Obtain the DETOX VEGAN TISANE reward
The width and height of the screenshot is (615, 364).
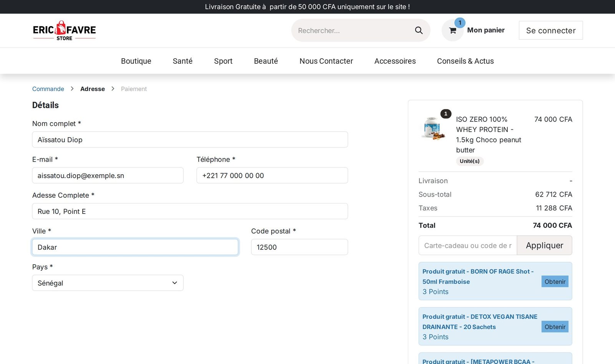coord(555,327)
